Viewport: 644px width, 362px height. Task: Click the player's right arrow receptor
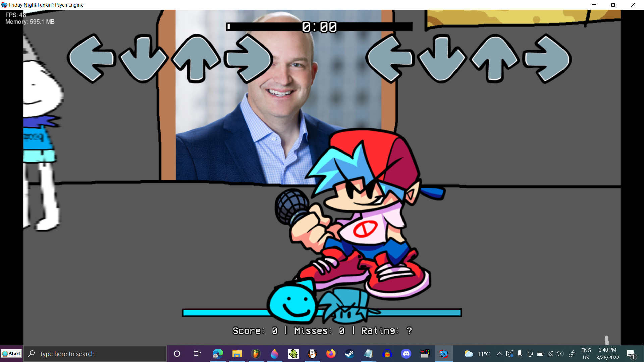click(547, 58)
